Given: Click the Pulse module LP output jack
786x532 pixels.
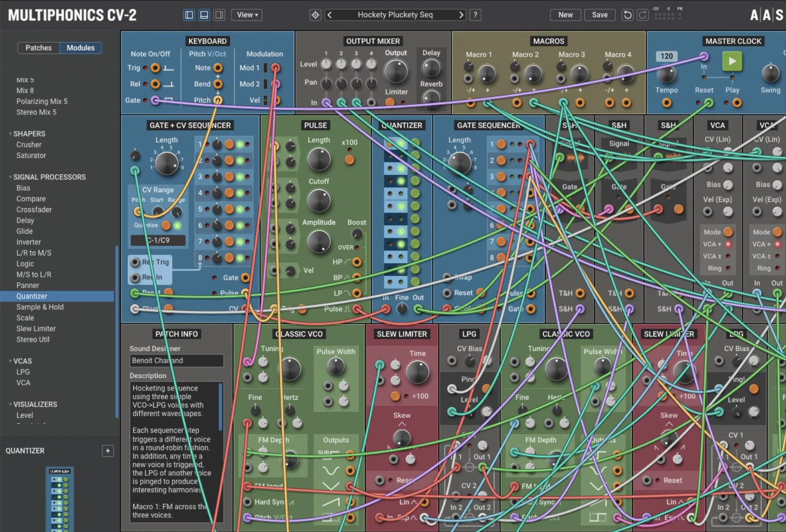Looking at the screenshot, I should (x=357, y=293).
